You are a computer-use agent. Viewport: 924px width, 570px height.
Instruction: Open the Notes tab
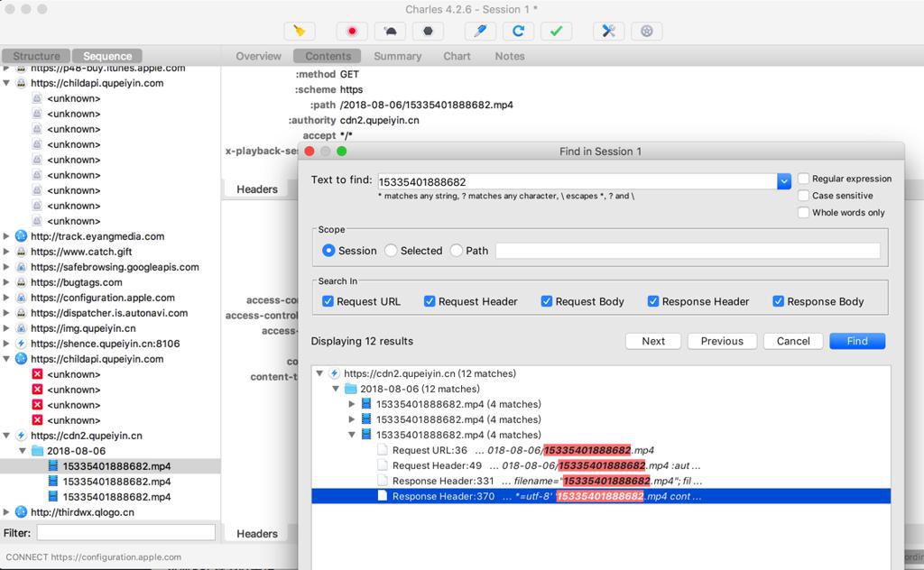point(510,56)
